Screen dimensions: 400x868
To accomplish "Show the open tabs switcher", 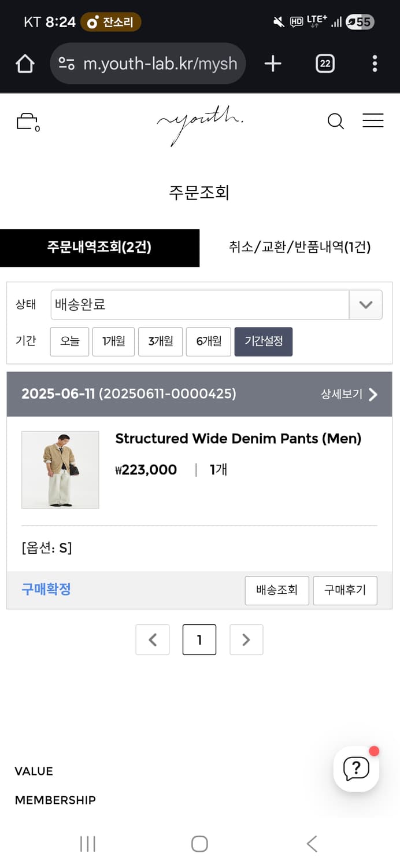I will click(325, 64).
